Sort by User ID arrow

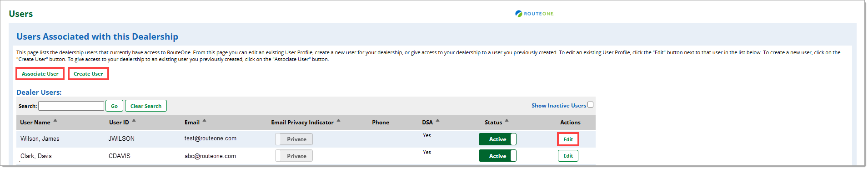pos(134,121)
